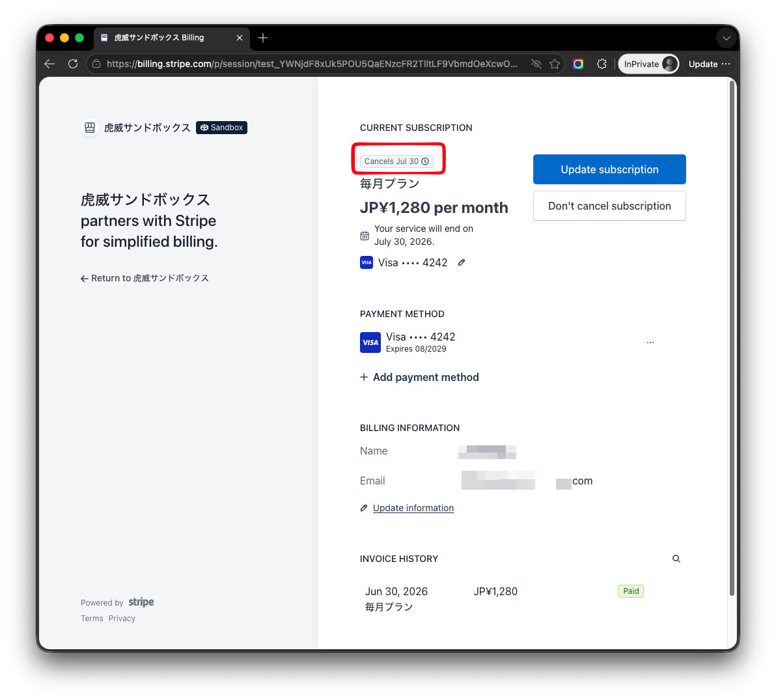Click the colorful Copilot ring icon
The height and width of the screenshot is (700, 776).
578,64
